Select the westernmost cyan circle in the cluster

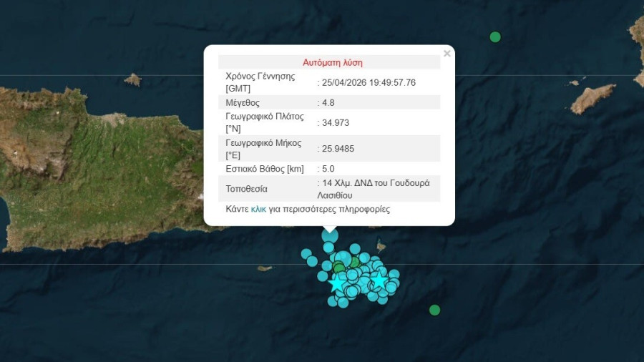(x=306, y=253)
